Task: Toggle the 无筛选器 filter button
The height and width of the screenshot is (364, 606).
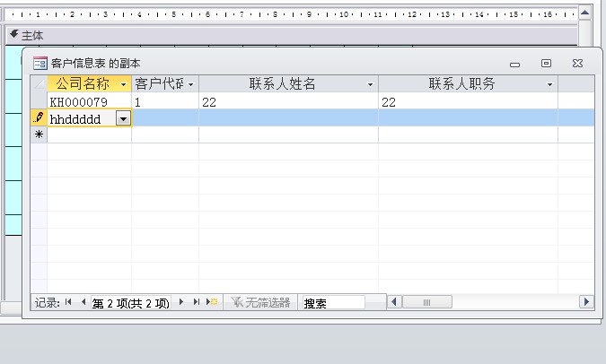Action: (x=261, y=303)
